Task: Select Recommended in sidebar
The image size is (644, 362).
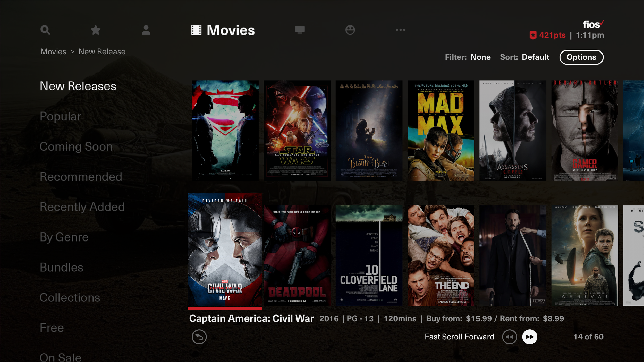Action: 81,177
